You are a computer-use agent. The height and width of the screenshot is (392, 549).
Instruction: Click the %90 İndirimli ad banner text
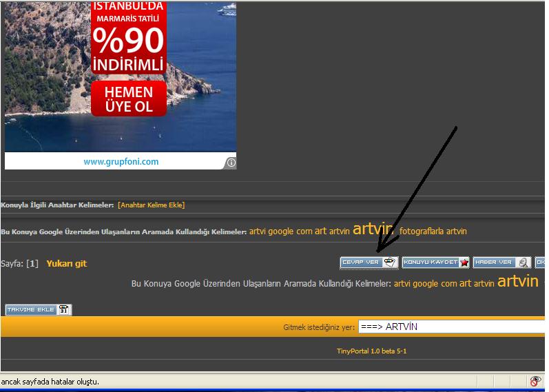pyautogui.click(x=129, y=50)
